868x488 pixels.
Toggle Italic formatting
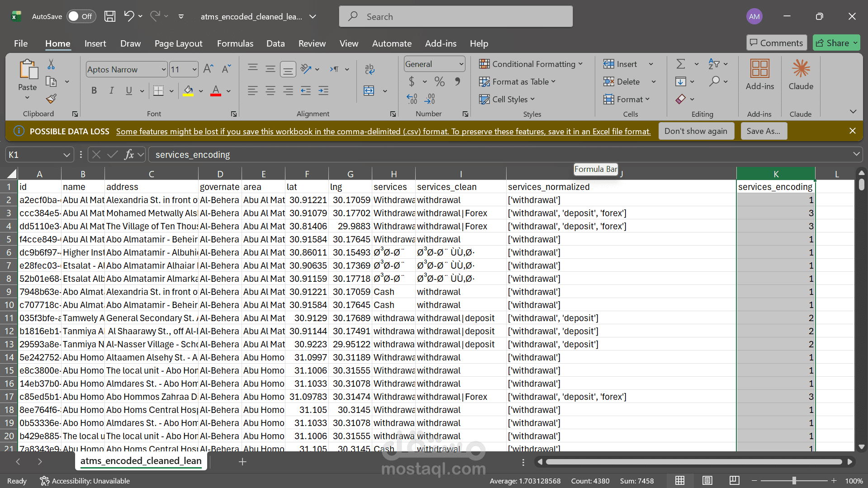point(111,91)
